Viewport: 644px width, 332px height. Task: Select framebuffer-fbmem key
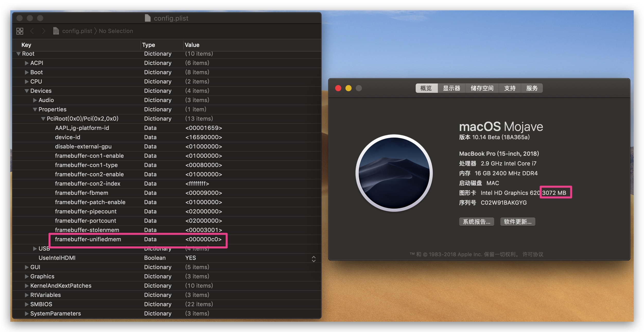click(81, 193)
